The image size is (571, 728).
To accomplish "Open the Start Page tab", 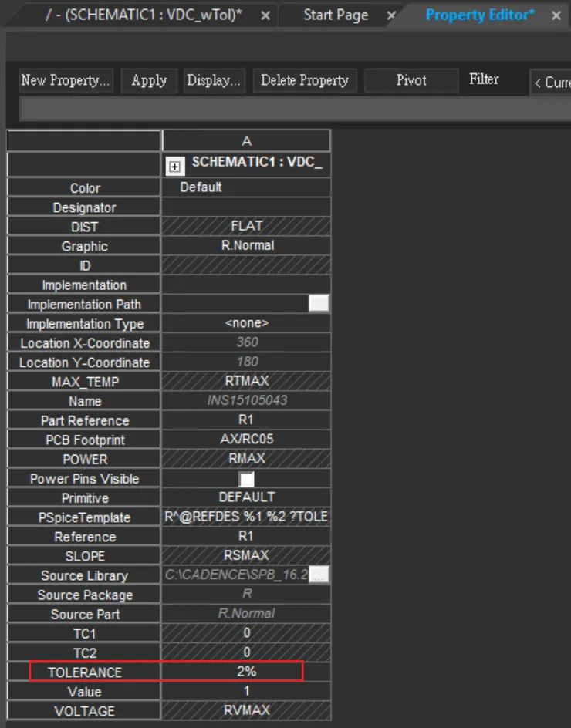I will click(x=336, y=15).
